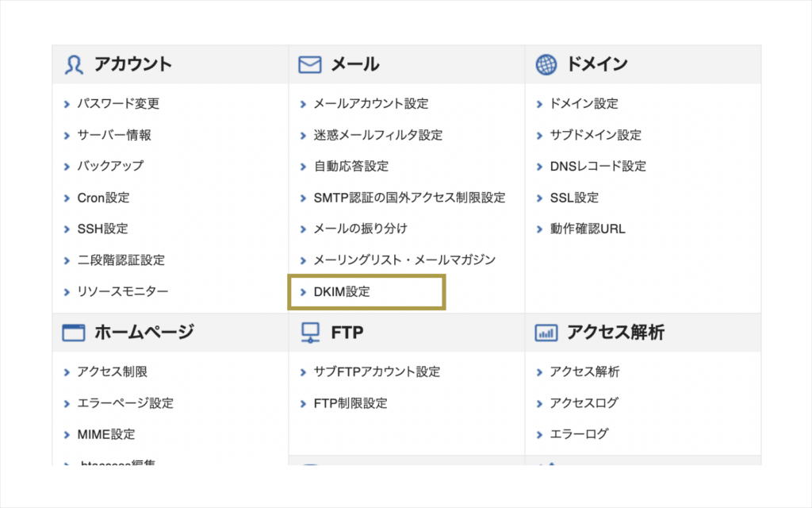Open 二段階認証設定
812x508 pixels.
pyautogui.click(x=121, y=260)
